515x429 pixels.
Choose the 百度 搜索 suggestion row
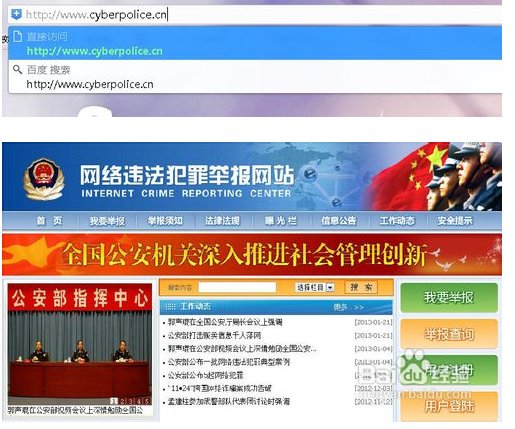point(255,77)
